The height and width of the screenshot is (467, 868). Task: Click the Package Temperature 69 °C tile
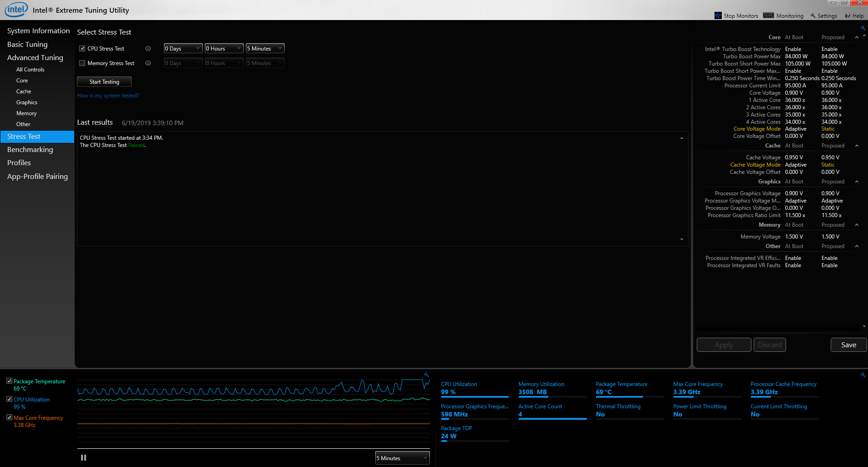click(629, 389)
